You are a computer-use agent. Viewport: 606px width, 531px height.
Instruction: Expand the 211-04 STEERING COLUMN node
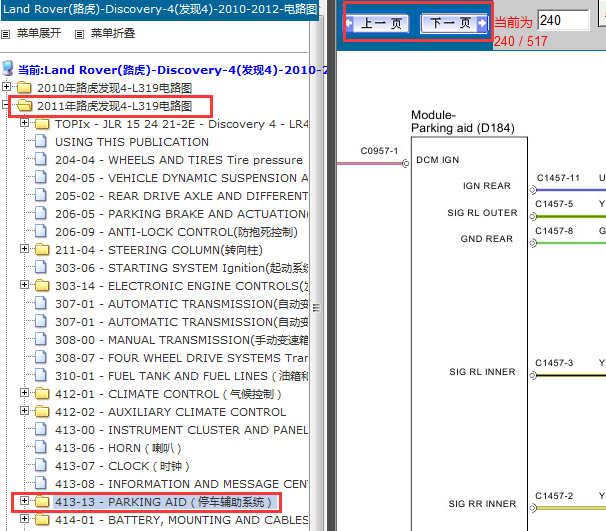click(24, 248)
